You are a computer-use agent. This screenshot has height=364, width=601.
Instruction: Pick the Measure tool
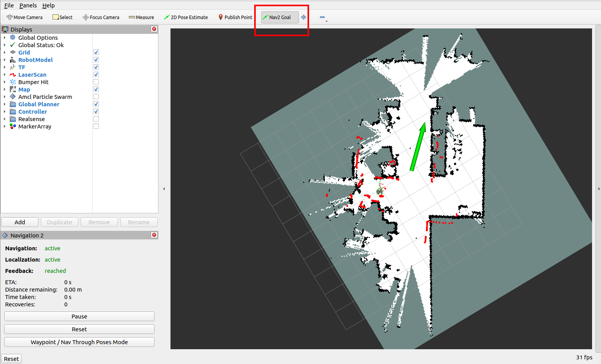141,17
